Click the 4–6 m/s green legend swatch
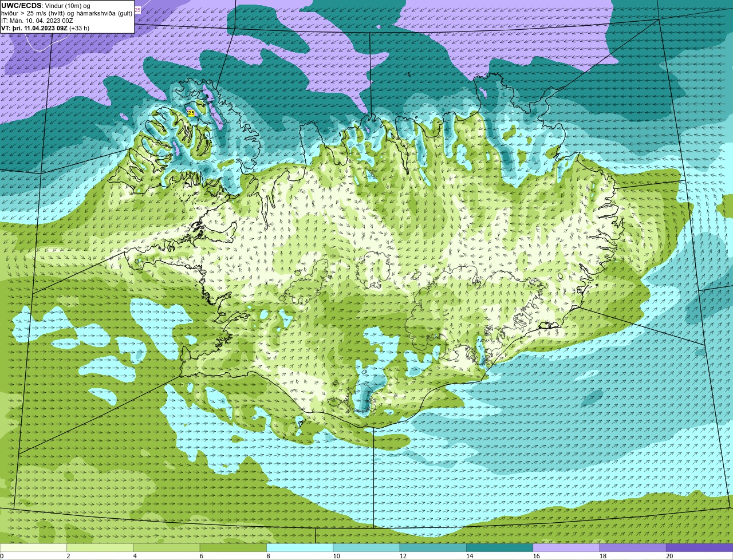The width and height of the screenshot is (733, 560). coord(166,547)
